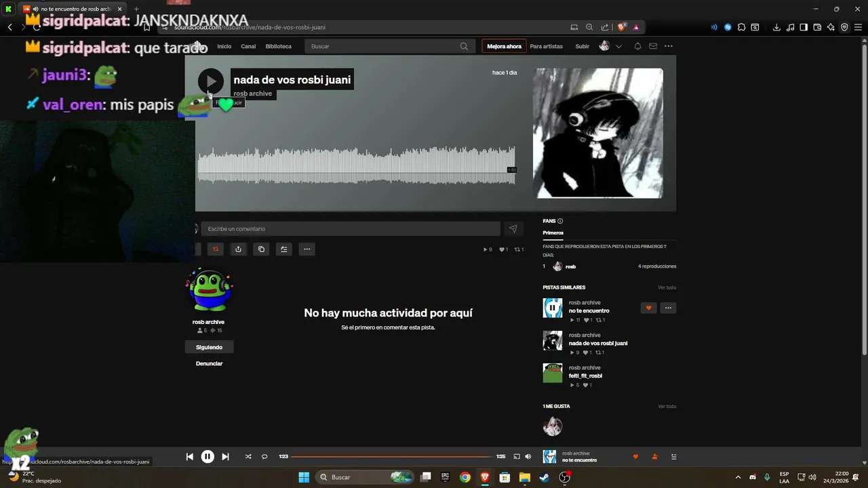Image resolution: width=868 pixels, height=488 pixels.
Task: Toggle following artist icon in player bar
Action: [x=654, y=457]
